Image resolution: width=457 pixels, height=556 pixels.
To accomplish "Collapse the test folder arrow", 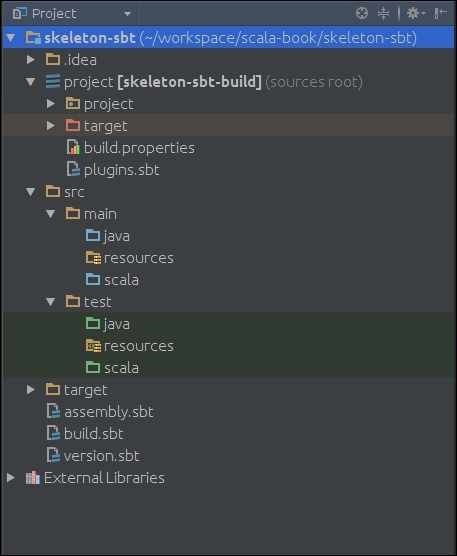I will [51, 302].
